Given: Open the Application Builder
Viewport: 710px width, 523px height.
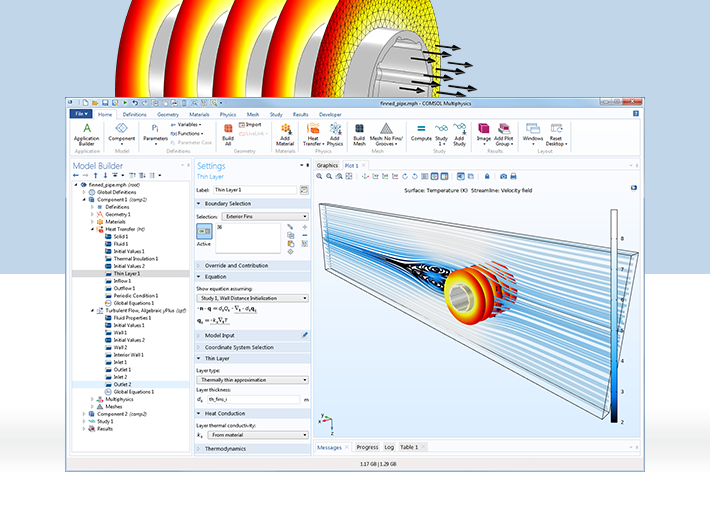Looking at the screenshot, I should tap(86, 134).
